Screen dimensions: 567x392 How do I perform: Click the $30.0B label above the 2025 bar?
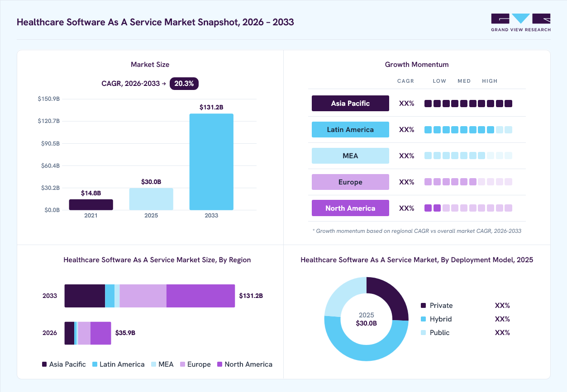click(151, 182)
